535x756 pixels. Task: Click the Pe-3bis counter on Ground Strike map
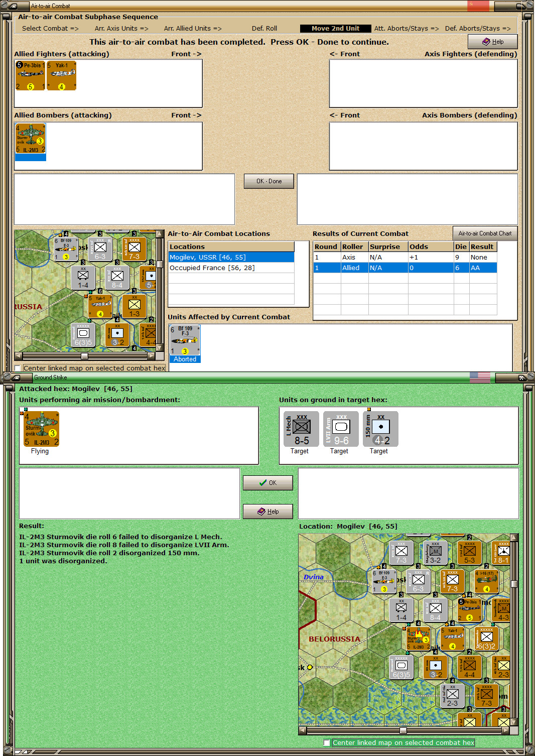pyautogui.click(x=469, y=610)
